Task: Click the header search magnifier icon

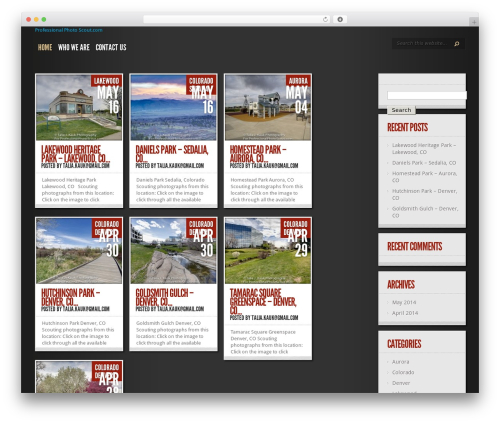Action: tap(457, 44)
